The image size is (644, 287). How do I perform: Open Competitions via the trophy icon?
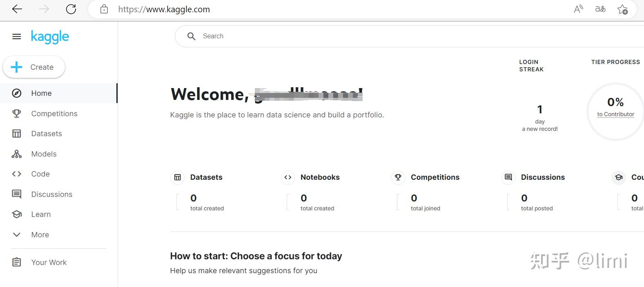16,113
